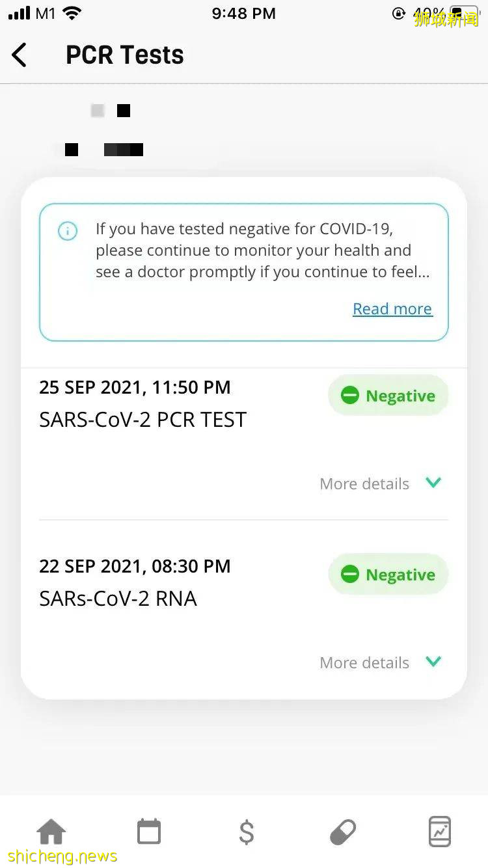Click the Read more link

click(x=392, y=309)
